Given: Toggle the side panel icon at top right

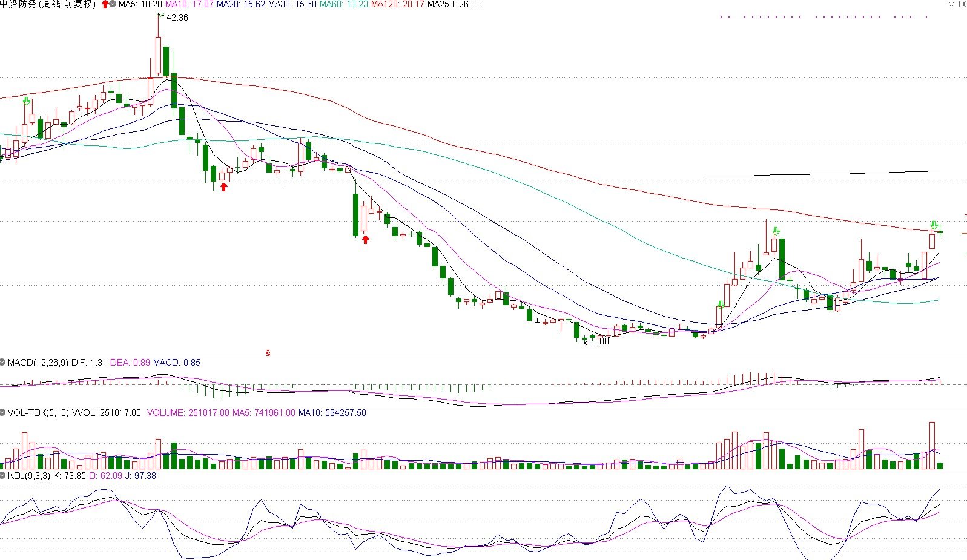Looking at the screenshot, I should pyautogui.click(x=962, y=4).
